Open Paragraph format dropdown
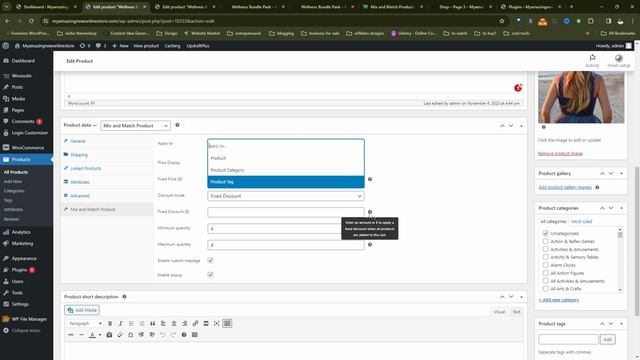The width and height of the screenshot is (640, 360). [85, 323]
